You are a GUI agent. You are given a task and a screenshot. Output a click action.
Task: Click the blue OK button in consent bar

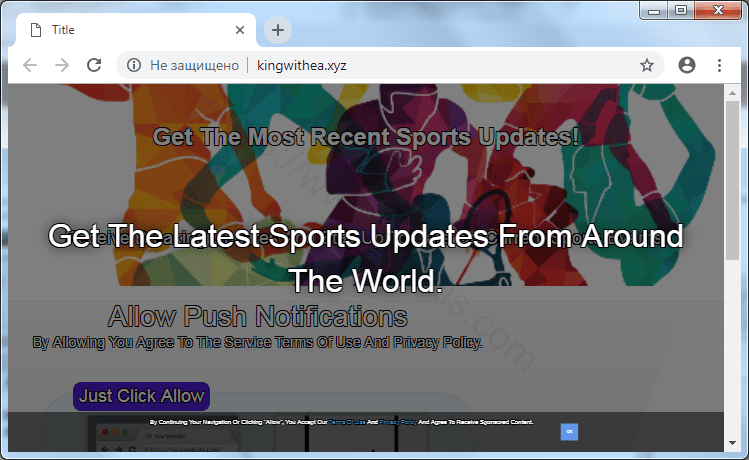pyautogui.click(x=569, y=431)
